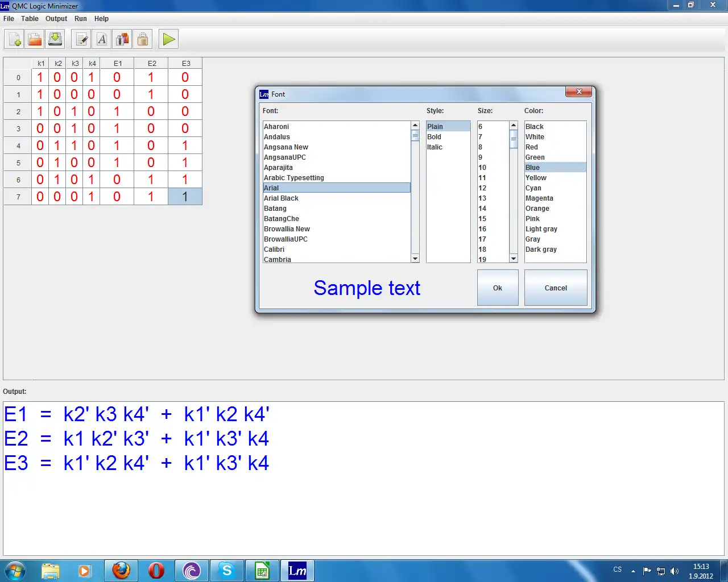Viewport: 728px width, 582px height.
Task: Select the Andalus font
Action: (x=337, y=137)
